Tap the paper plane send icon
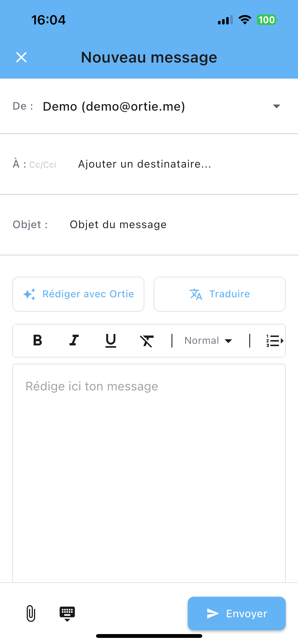298x644 pixels. point(213,613)
